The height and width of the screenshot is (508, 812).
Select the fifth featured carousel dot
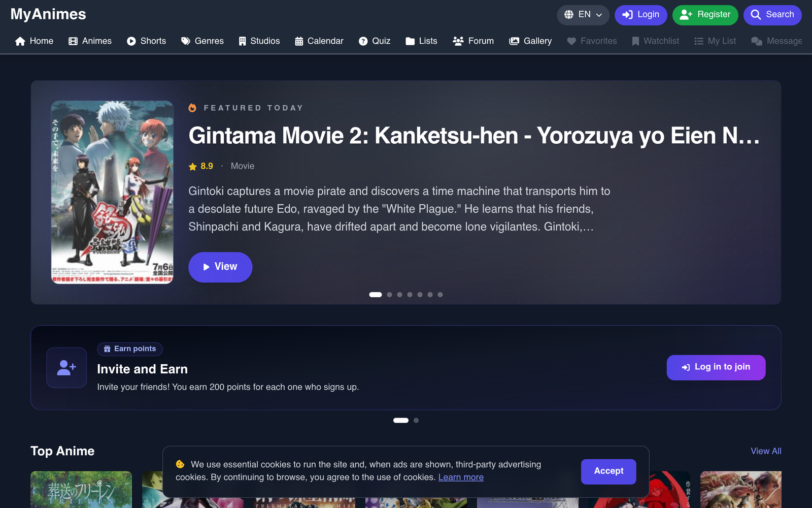[x=420, y=295]
